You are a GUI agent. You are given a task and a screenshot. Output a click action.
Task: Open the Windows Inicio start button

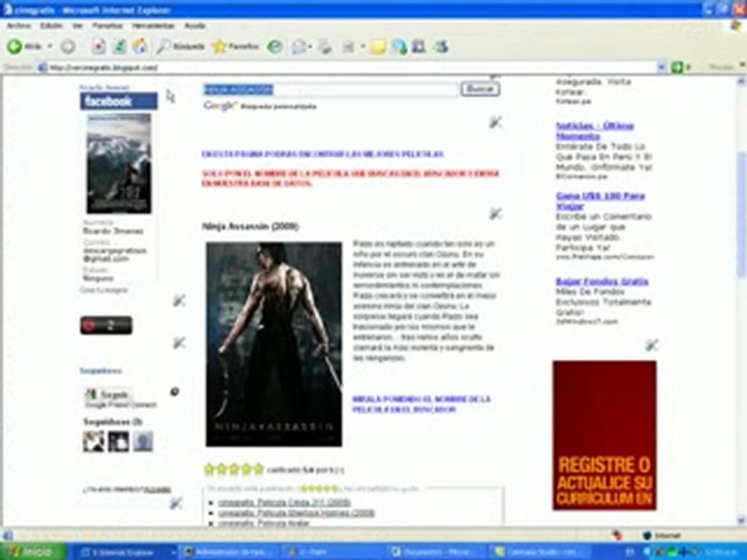[33, 552]
